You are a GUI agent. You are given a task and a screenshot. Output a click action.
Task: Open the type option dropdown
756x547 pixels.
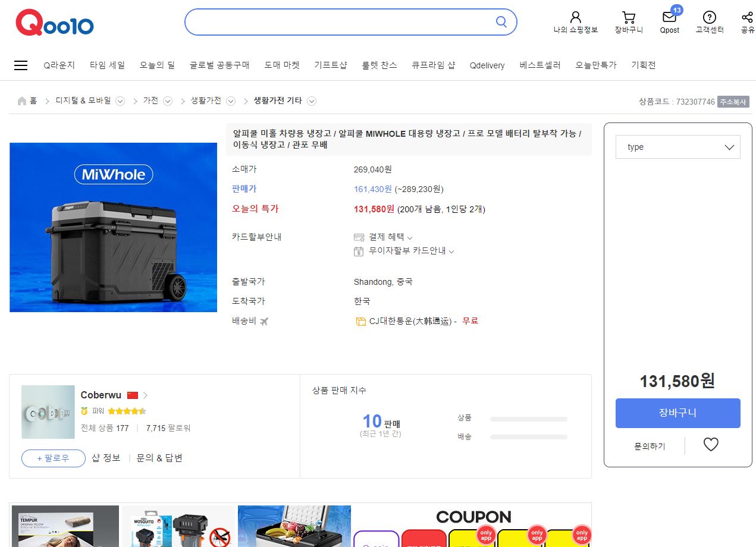pyautogui.click(x=678, y=147)
